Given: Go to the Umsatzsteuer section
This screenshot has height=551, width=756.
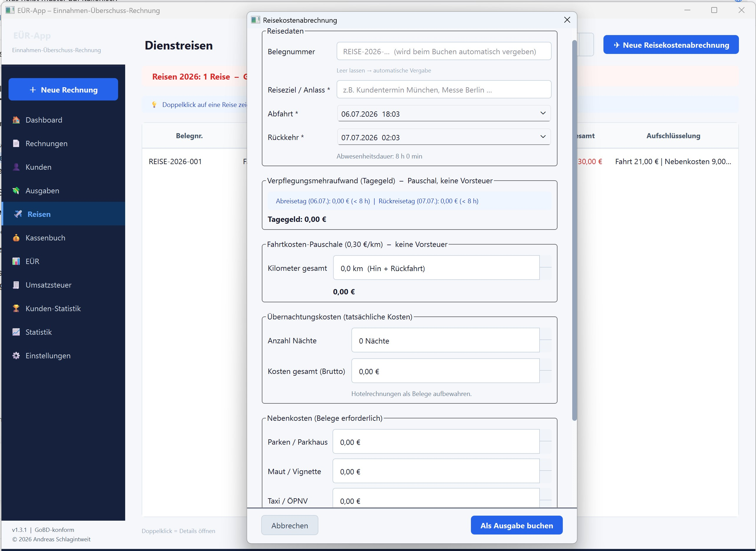Looking at the screenshot, I should (x=63, y=285).
